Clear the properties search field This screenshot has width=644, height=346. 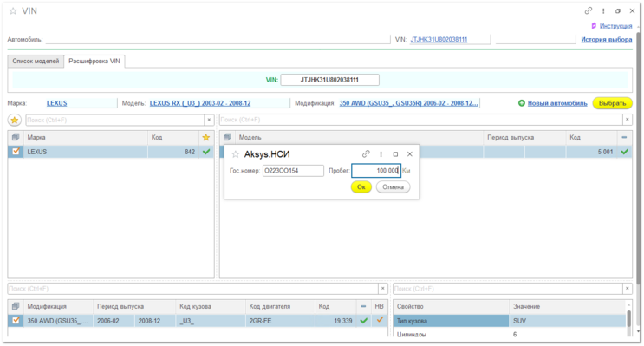coord(628,289)
